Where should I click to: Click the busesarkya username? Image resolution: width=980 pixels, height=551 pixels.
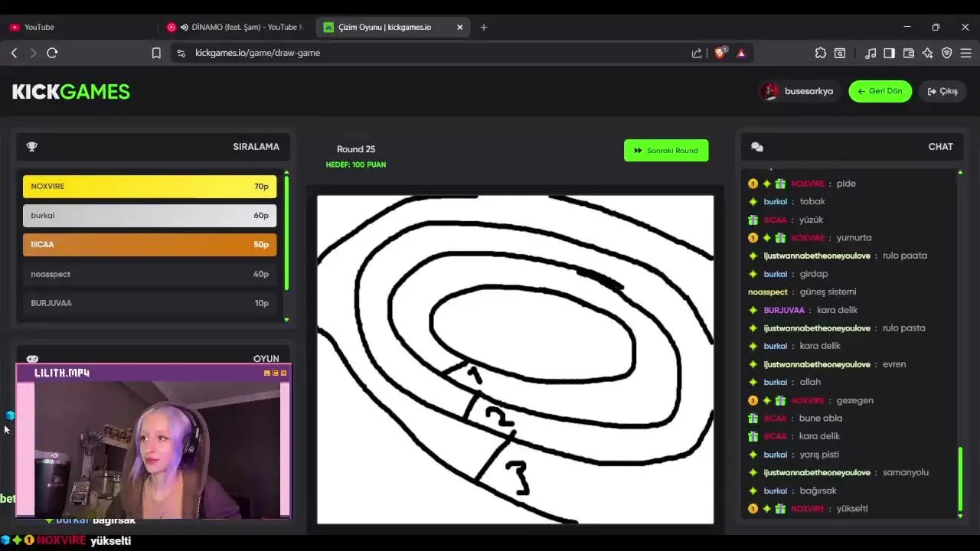click(x=808, y=91)
